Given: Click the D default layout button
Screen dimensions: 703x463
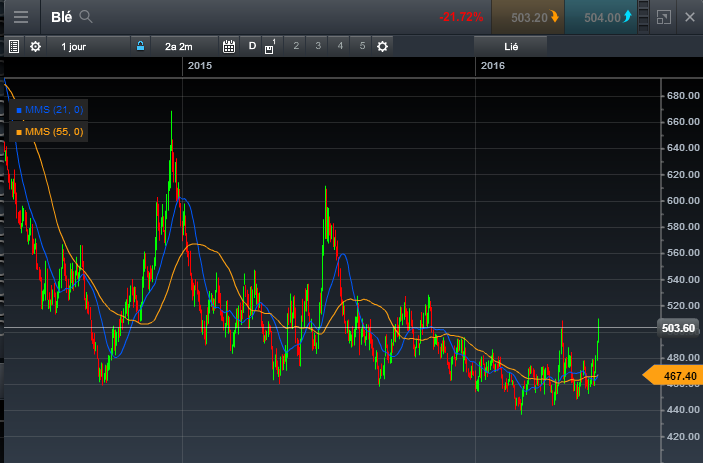Looking at the screenshot, I should click(x=252, y=46).
